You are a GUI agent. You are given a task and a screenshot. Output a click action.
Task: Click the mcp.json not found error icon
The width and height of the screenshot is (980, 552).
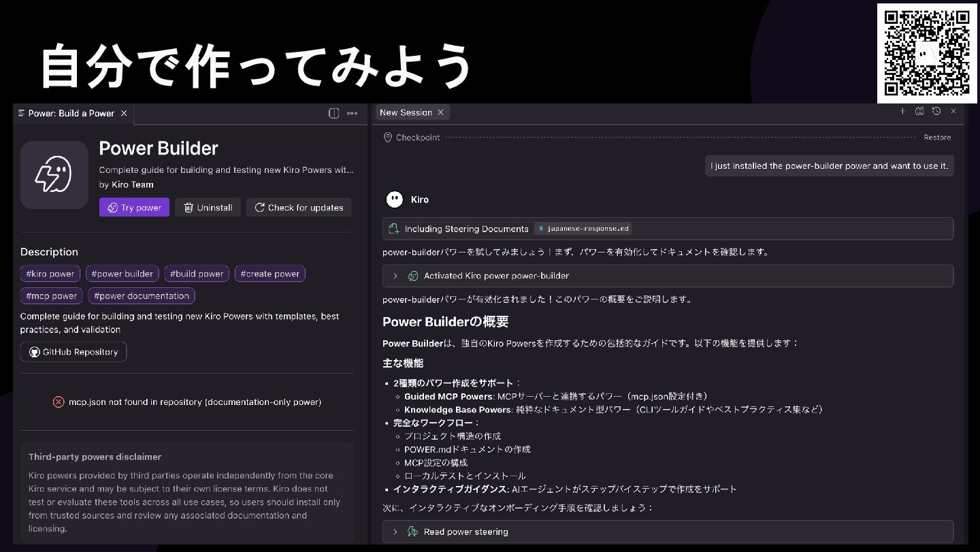click(59, 402)
